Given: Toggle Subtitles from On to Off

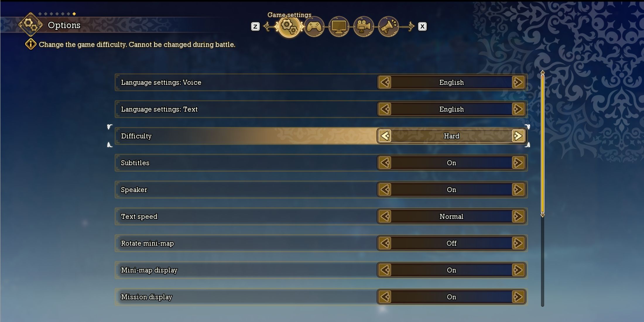Looking at the screenshot, I should click(x=518, y=162).
